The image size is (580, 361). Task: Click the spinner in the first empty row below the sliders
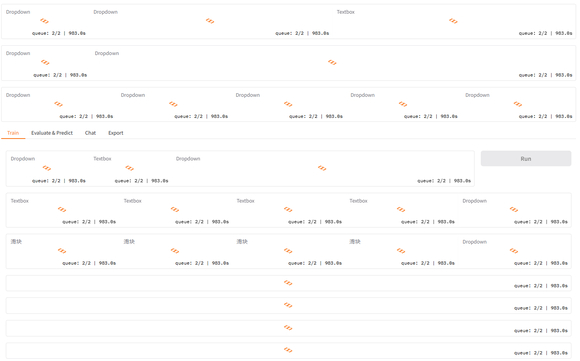click(x=288, y=283)
